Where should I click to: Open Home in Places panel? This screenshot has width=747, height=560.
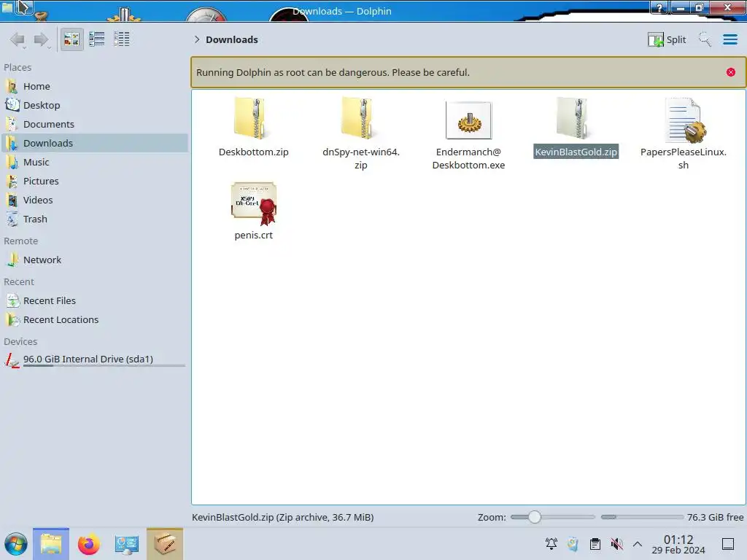pos(95,86)
